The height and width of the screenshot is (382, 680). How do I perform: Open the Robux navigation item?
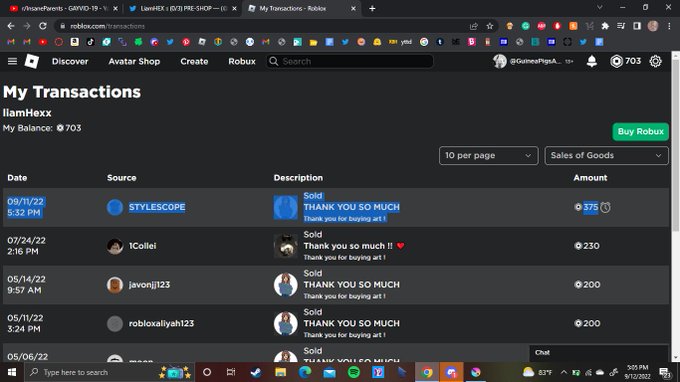[242, 61]
